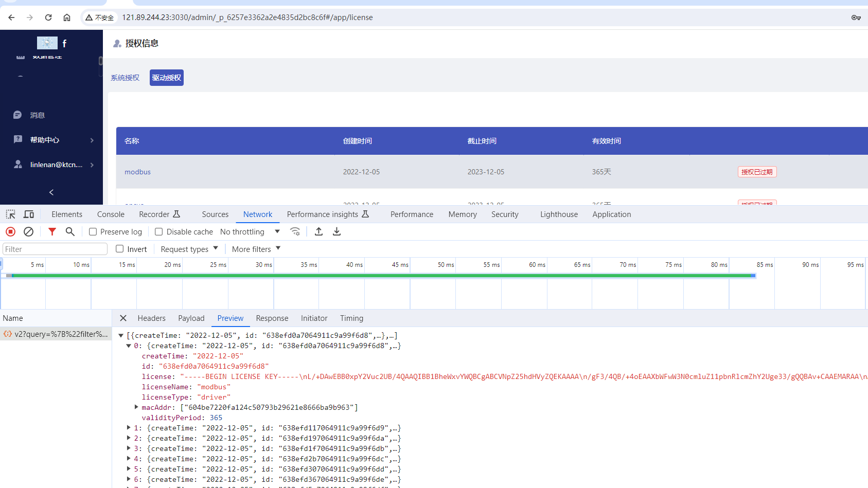Expand JSON item 2
Viewport: 868px width, 488px height.
129,438
